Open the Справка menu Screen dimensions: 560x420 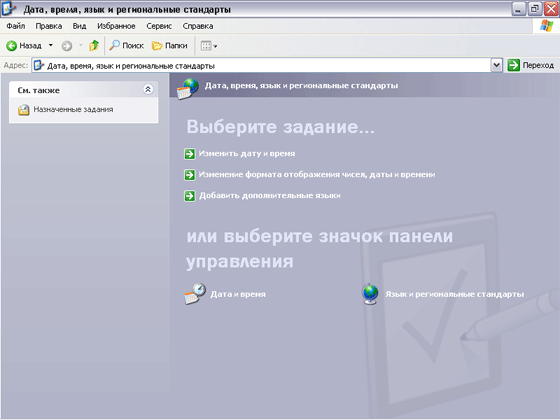[x=198, y=26]
